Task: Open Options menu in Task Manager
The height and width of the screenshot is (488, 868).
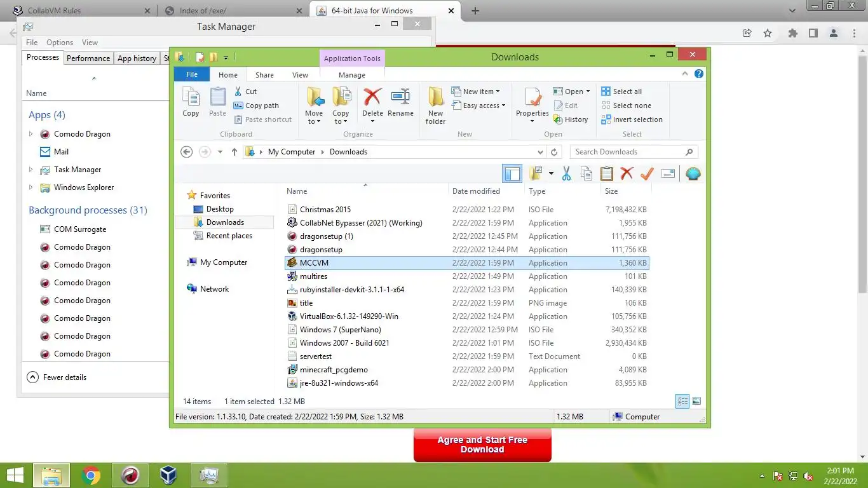Action: [x=60, y=43]
